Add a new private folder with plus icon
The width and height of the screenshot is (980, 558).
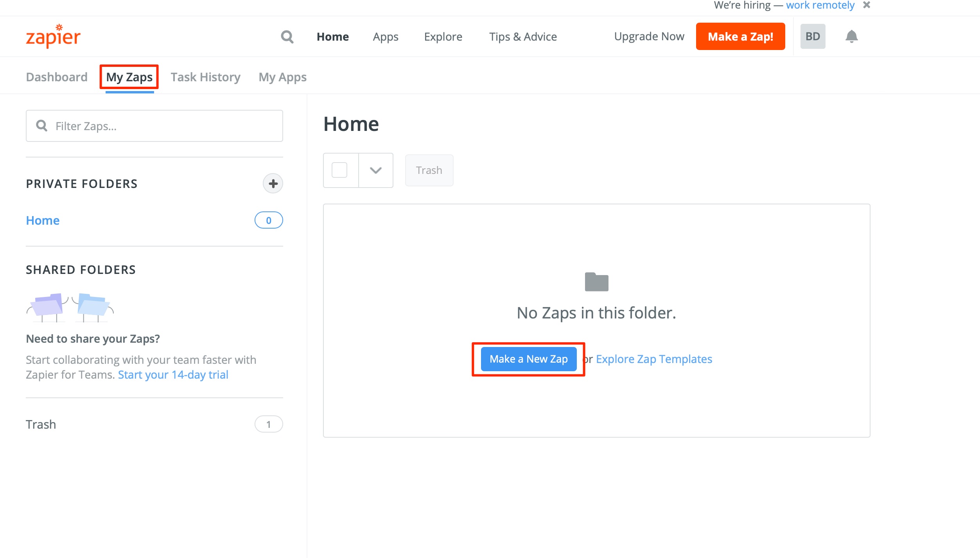pos(273,184)
